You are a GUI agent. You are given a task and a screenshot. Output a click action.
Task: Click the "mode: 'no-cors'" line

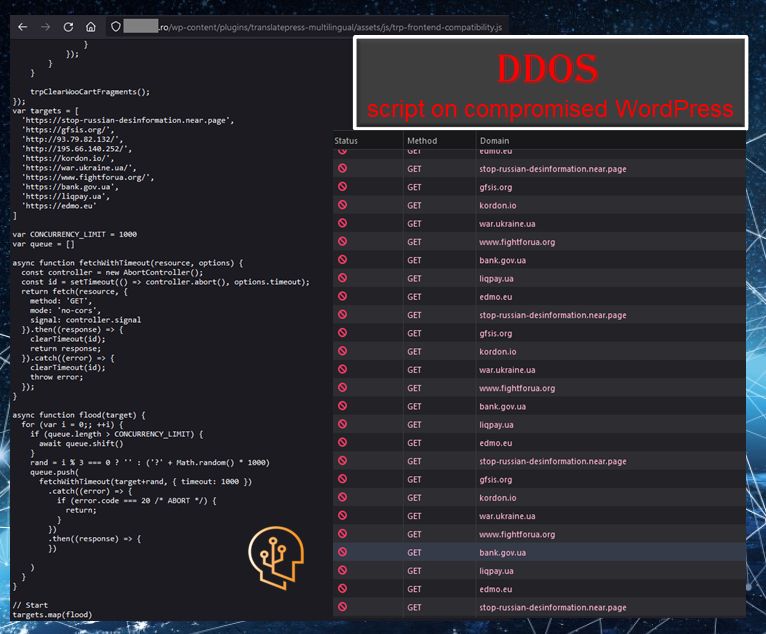click(65, 311)
